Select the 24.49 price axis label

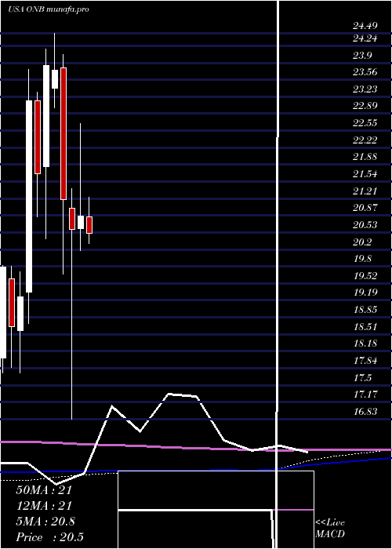pyautogui.click(x=365, y=26)
